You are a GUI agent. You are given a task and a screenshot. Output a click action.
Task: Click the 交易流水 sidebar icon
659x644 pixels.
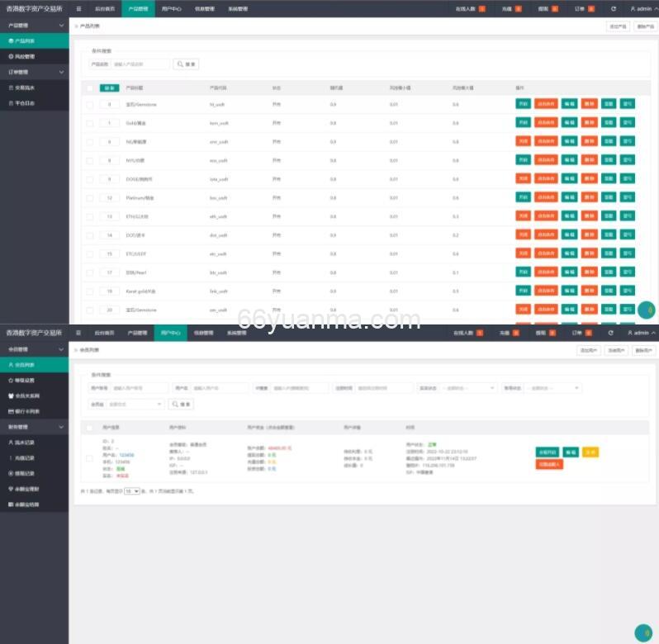point(11,88)
